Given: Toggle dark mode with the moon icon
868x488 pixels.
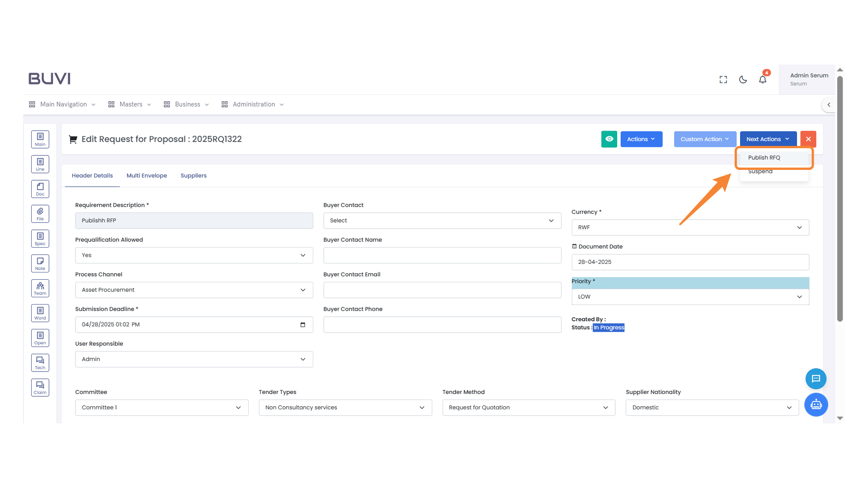Looking at the screenshot, I should pyautogui.click(x=743, y=79).
